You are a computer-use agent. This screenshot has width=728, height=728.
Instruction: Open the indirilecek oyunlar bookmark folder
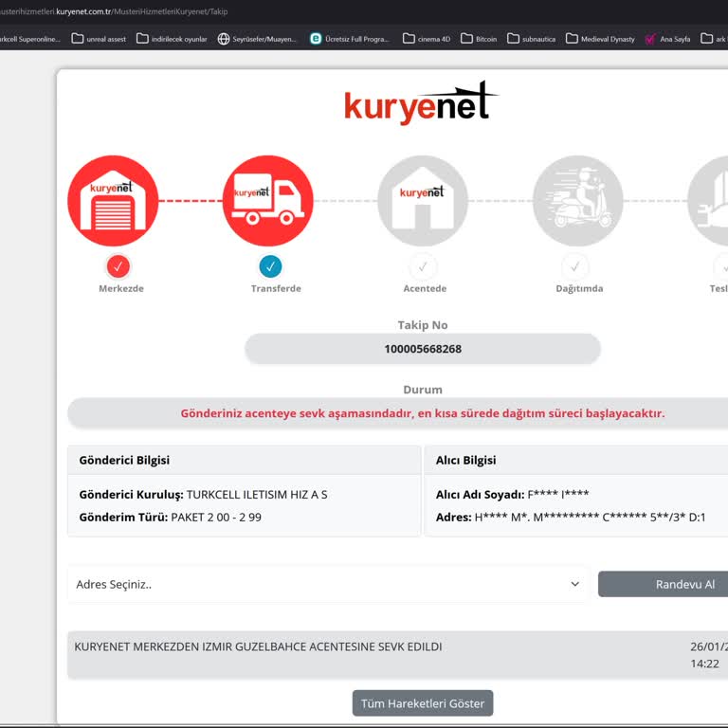click(x=172, y=39)
